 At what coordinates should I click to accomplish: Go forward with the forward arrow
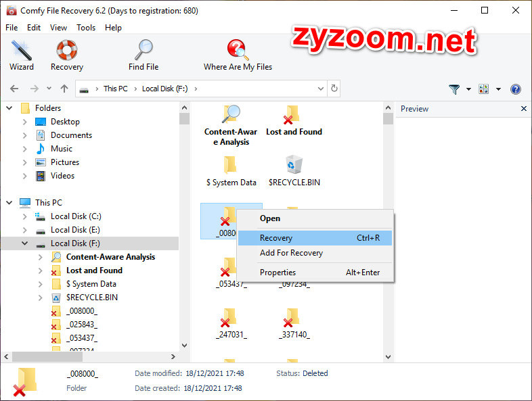pyautogui.click(x=35, y=89)
